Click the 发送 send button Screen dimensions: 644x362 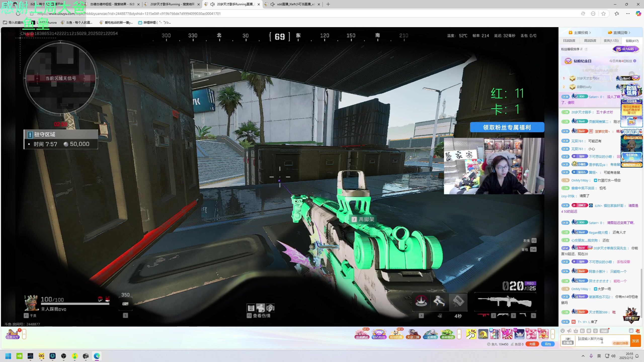(x=635, y=341)
